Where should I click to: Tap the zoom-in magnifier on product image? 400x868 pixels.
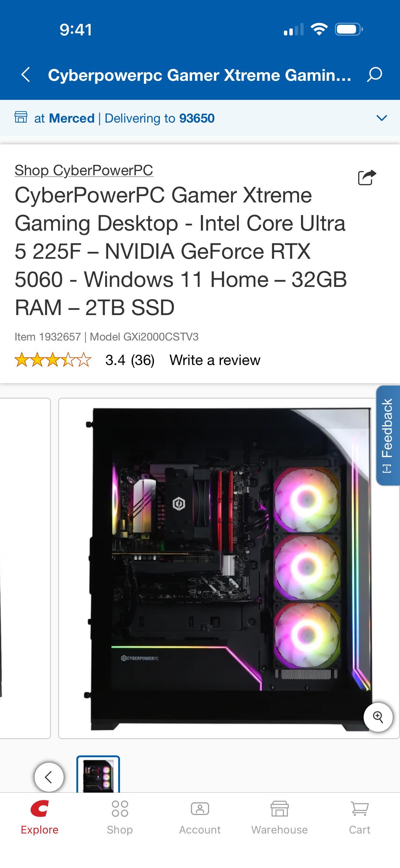pos(378,717)
